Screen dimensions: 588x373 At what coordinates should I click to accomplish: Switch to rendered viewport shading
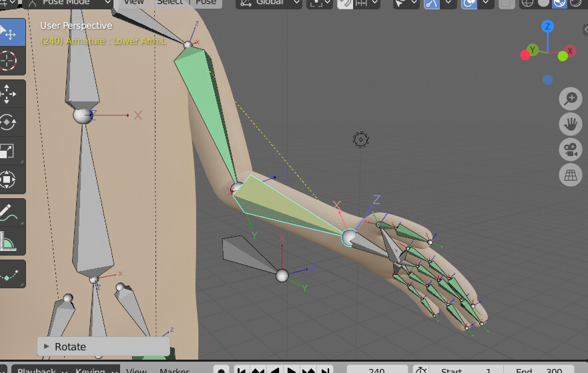(x=575, y=3)
